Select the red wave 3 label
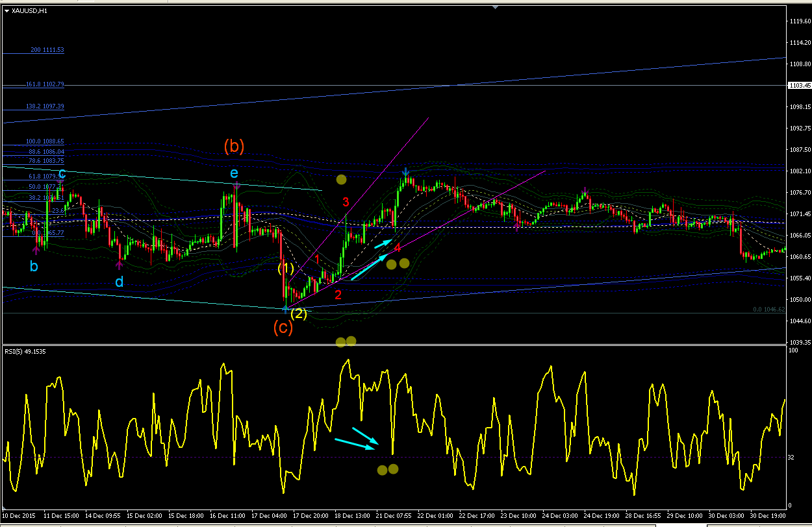The image size is (812, 527). click(346, 201)
